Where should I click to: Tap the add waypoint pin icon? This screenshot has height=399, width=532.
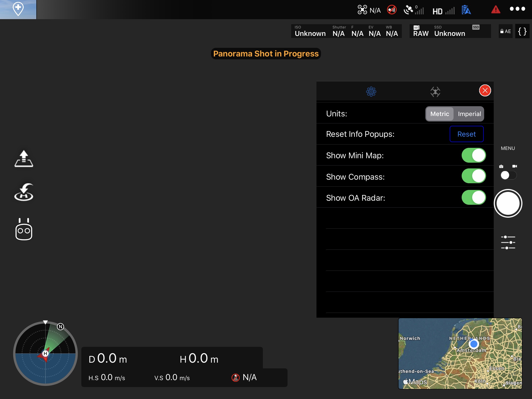pos(18,9)
